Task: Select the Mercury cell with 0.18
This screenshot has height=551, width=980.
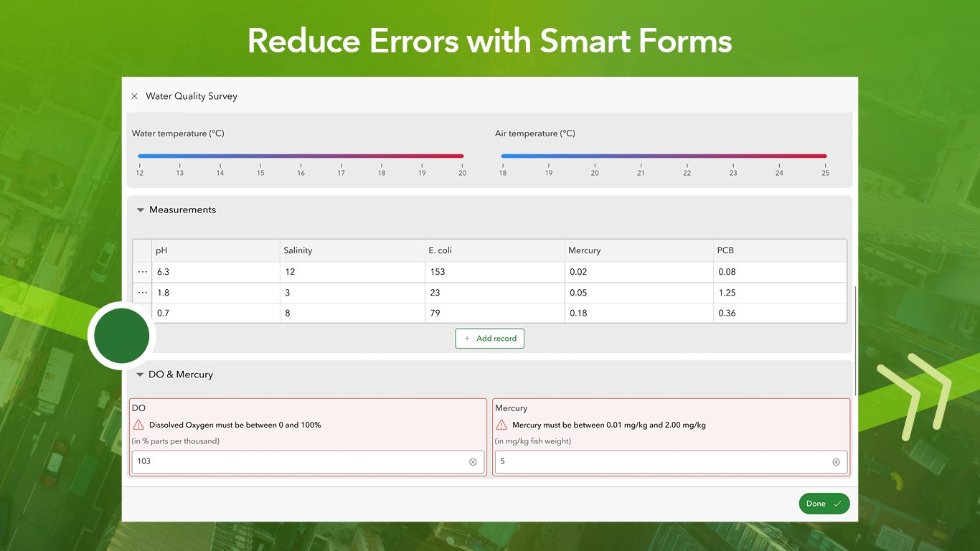Action: pyautogui.click(x=639, y=313)
